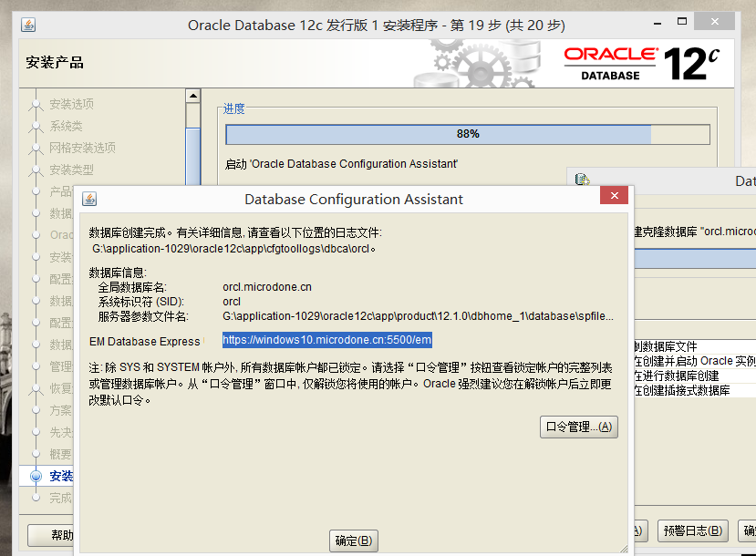Screen dimensions: 756x556
Task: Select 完成 step in sidebar
Action: (x=61, y=498)
